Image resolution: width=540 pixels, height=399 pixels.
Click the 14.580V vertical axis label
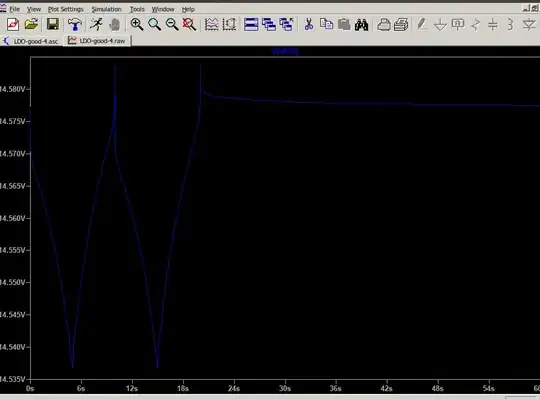(13, 89)
